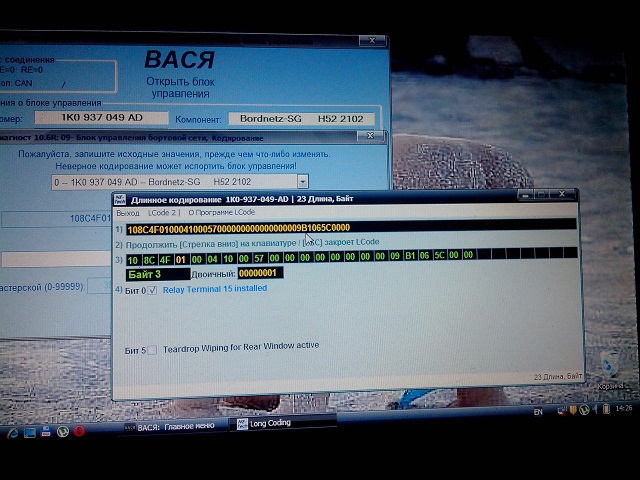
Task: Click the floppy disk quick launch icon
Action: point(46,431)
